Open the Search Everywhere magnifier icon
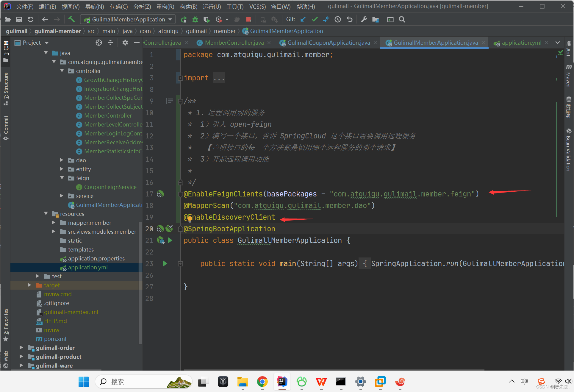Screen dimensions: 574x392 click(402, 19)
